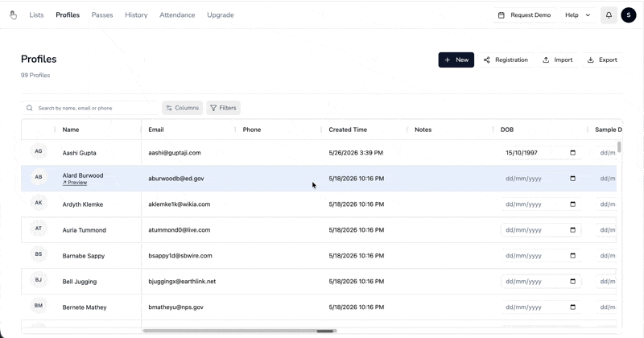The height and width of the screenshot is (338, 644).
Task: Click email aashi@guptaji.com
Action: (x=175, y=153)
